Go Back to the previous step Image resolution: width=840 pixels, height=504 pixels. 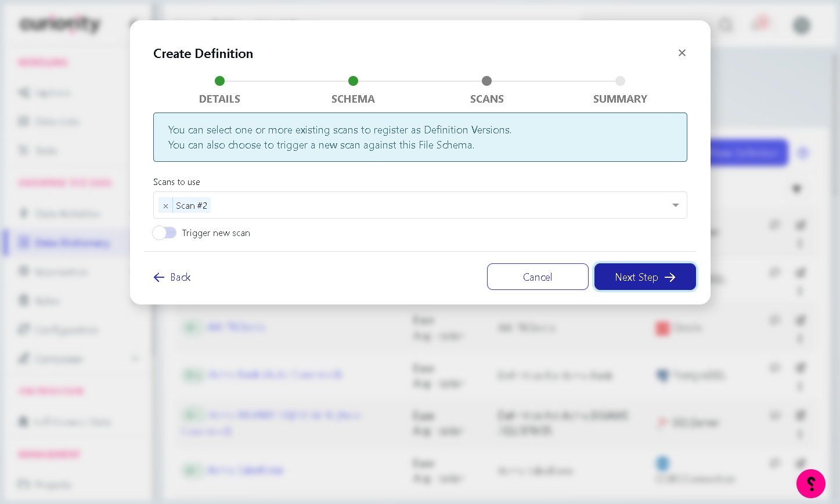point(172,277)
